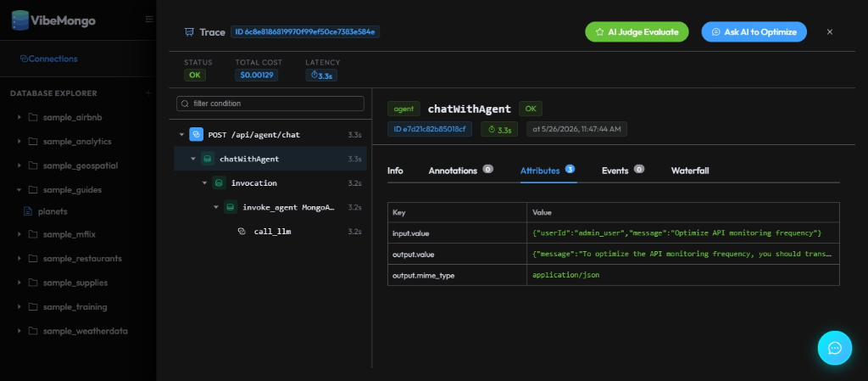868x381 pixels.
Task: Expand the sample_analytics database
Action: [x=19, y=141]
